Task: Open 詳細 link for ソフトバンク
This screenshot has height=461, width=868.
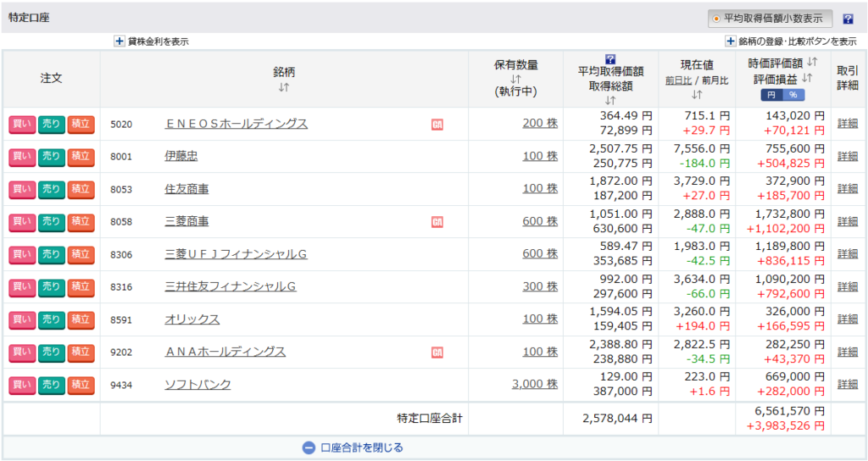Action: (x=848, y=384)
